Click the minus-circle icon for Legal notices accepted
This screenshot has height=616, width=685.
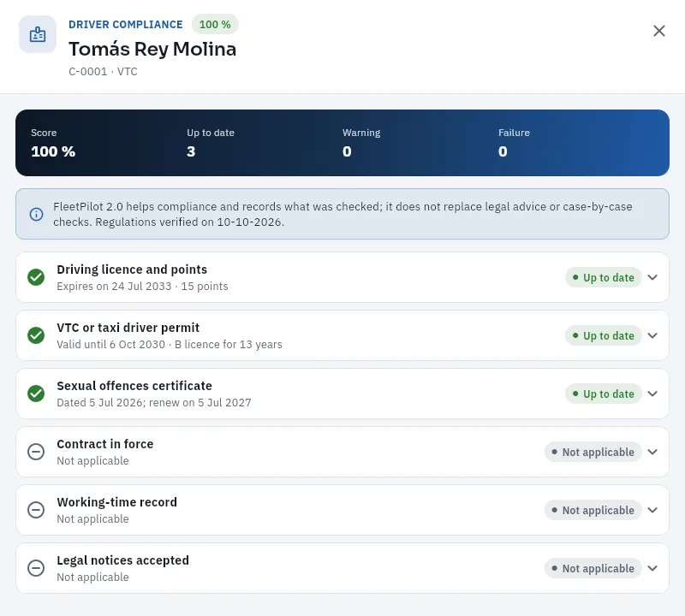(x=36, y=567)
